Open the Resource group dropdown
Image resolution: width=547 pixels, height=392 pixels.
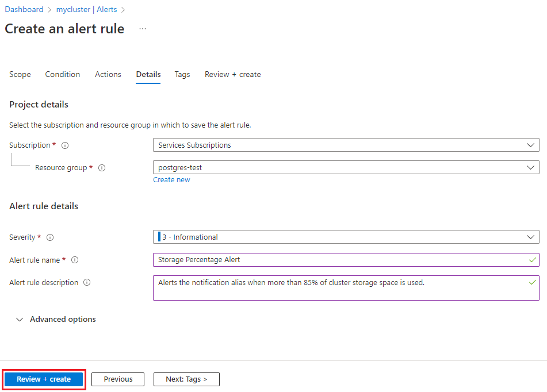pos(531,167)
